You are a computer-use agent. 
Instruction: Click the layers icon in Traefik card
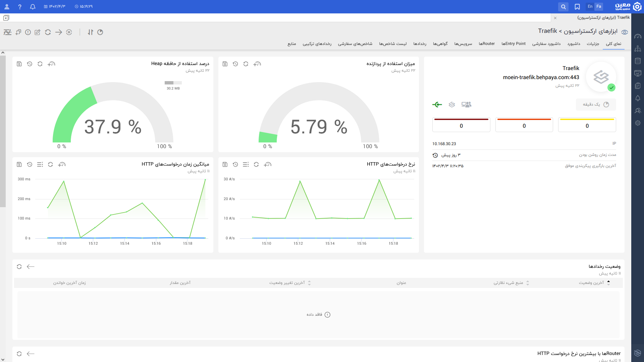click(x=452, y=105)
